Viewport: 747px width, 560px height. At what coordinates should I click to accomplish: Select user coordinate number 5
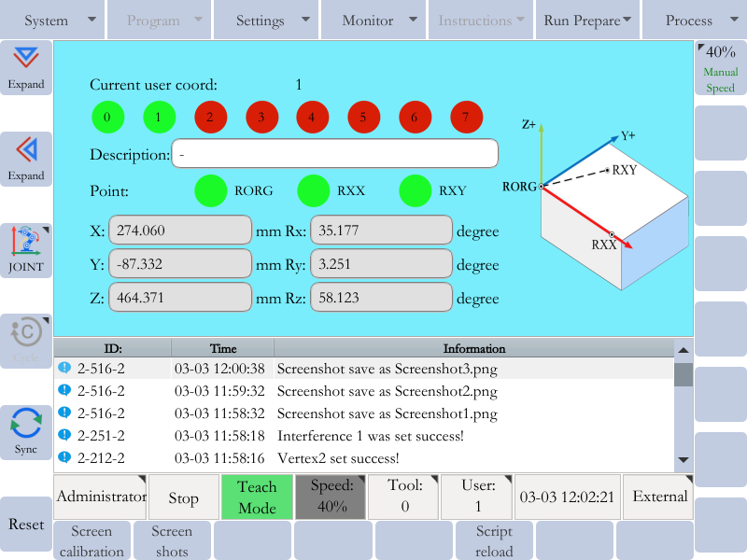pyautogui.click(x=363, y=118)
